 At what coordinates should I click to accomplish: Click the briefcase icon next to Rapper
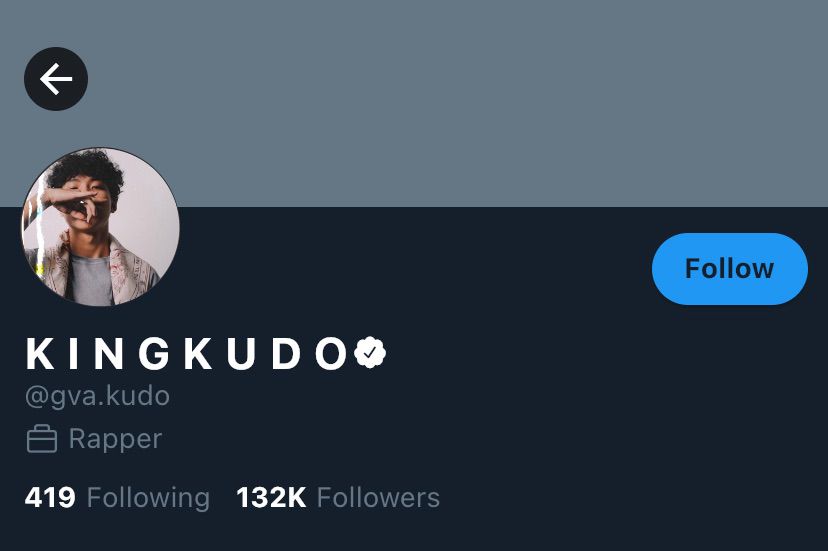(42, 439)
